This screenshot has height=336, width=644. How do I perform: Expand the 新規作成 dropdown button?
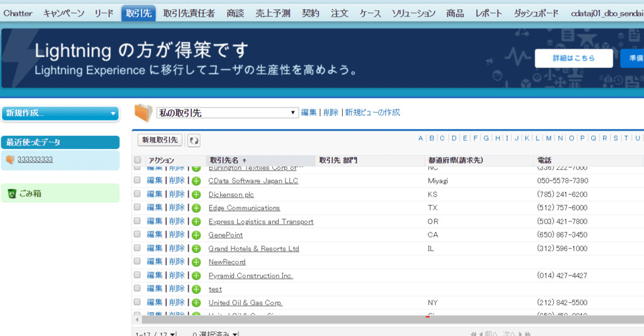pos(60,113)
